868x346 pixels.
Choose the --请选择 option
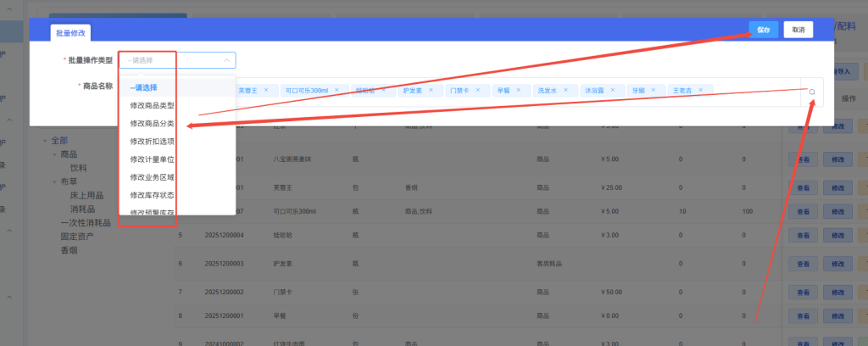[x=177, y=87]
